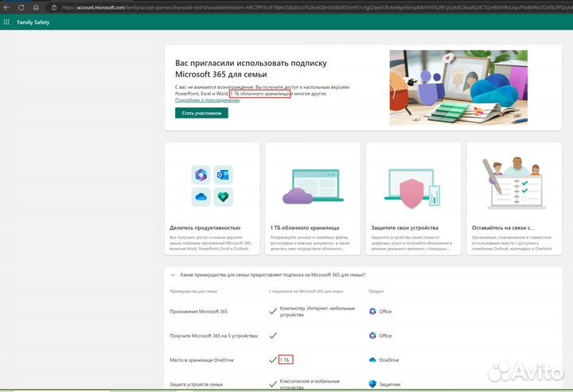Click the OneDrive product label in table
The width and height of the screenshot is (573, 392).
[389, 360]
